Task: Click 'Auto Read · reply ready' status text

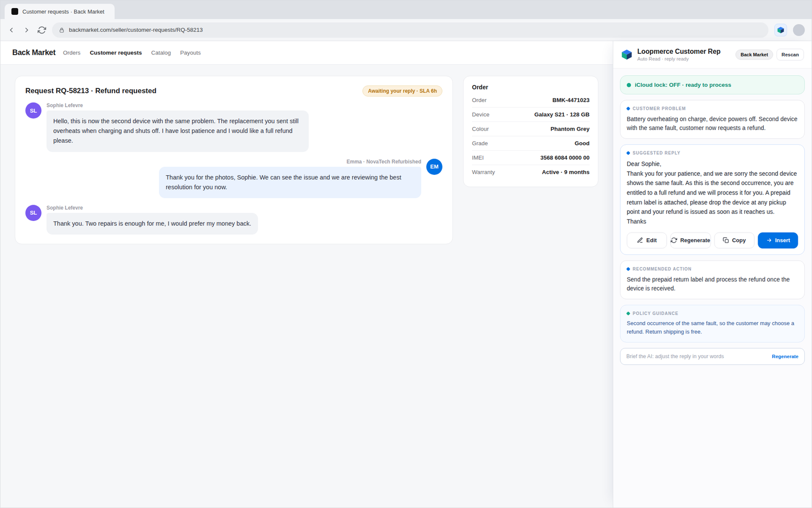Action: [663, 59]
